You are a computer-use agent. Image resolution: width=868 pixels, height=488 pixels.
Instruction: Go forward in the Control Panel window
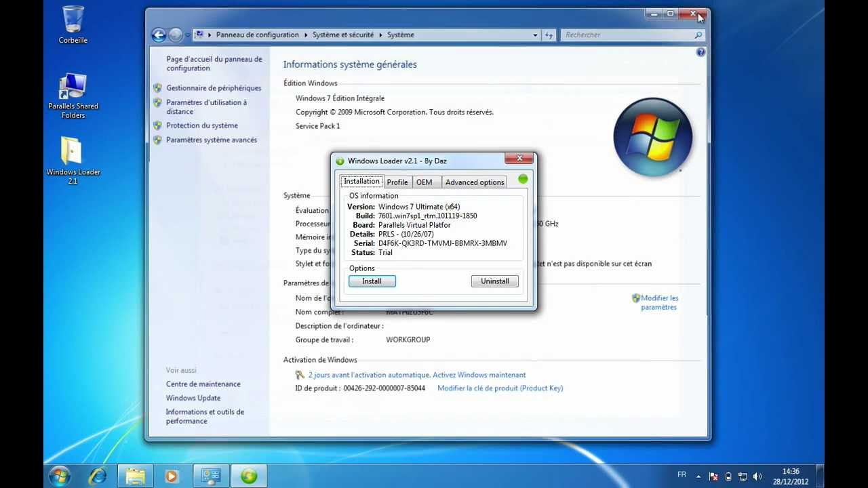[175, 35]
